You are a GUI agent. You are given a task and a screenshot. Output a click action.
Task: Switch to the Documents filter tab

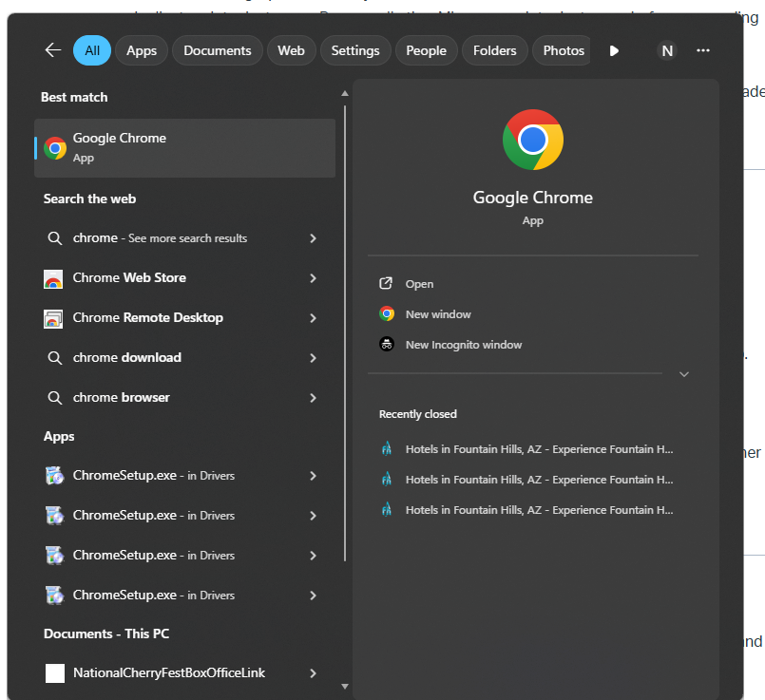coord(217,50)
